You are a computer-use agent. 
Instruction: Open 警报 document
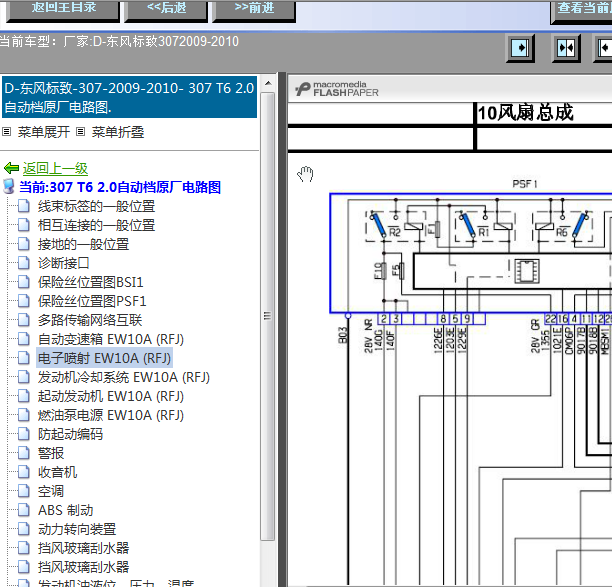51,453
